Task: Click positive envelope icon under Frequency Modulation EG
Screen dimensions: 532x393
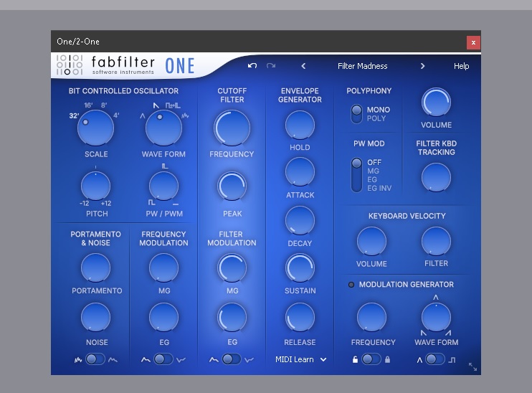Action: (x=146, y=360)
